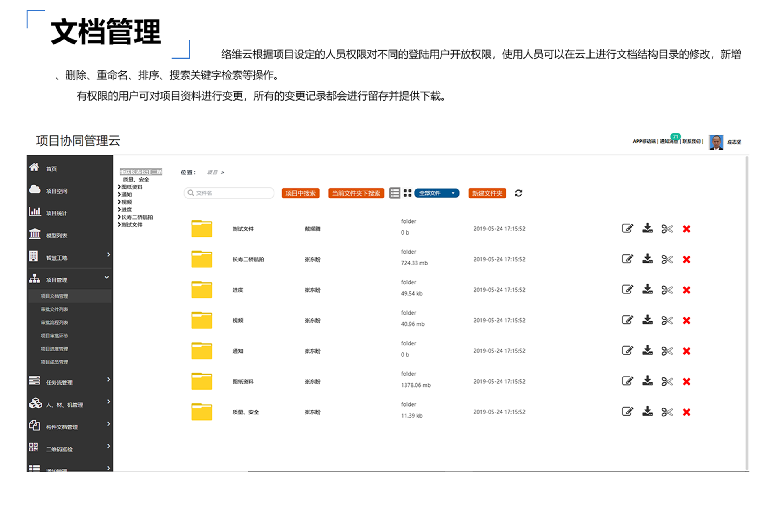776x532 pixels.
Task: Click the 新建文件夹 button
Action: pyautogui.click(x=487, y=193)
